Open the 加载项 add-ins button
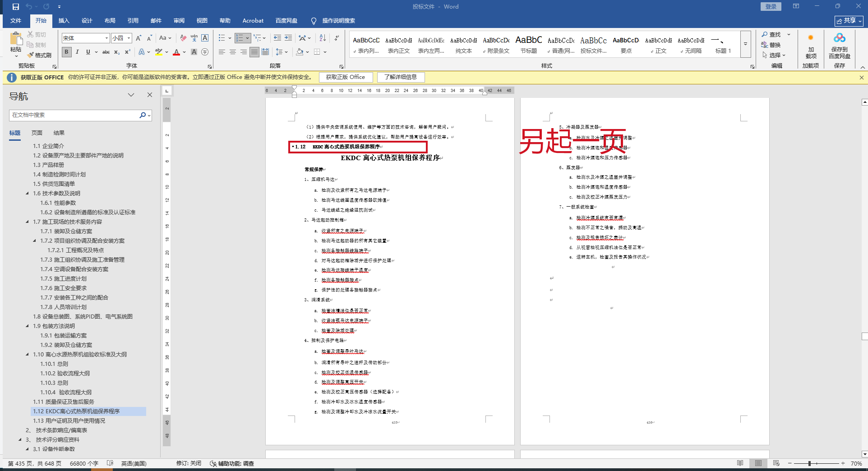 (x=811, y=46)
